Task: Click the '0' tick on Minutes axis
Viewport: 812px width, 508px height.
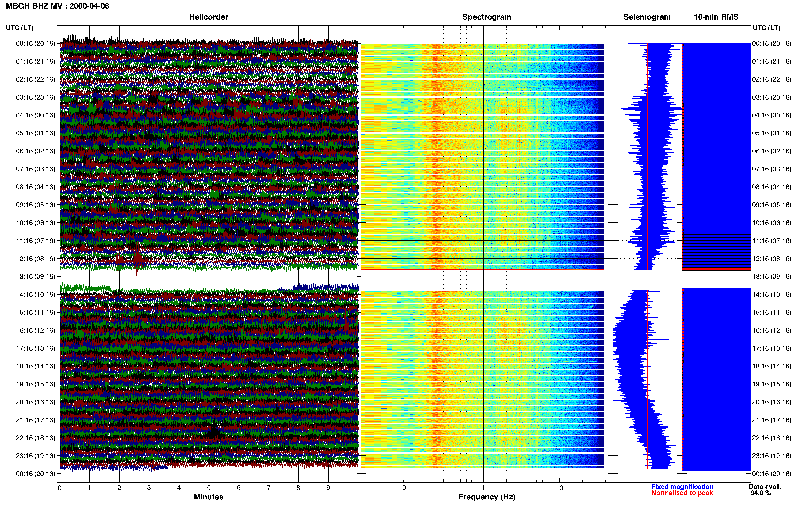Action: (x=59, y=488)
